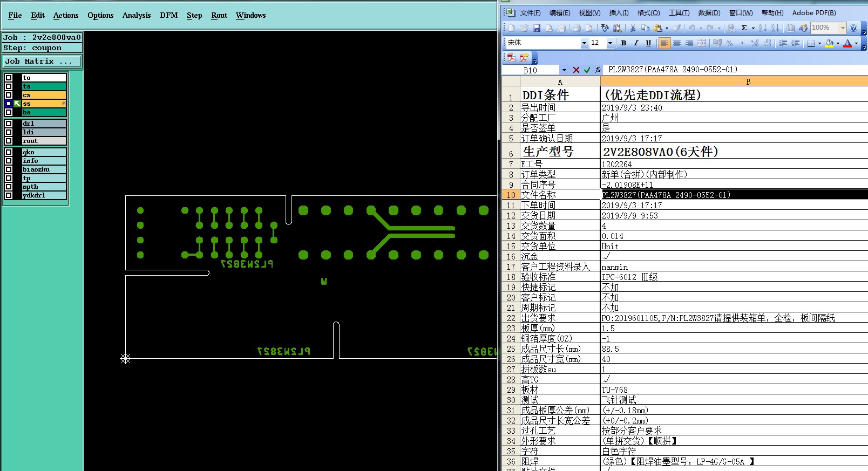Viewport: 868px width, 471px height.
Task: Open the DFM menu
Action: pos(168,16)
